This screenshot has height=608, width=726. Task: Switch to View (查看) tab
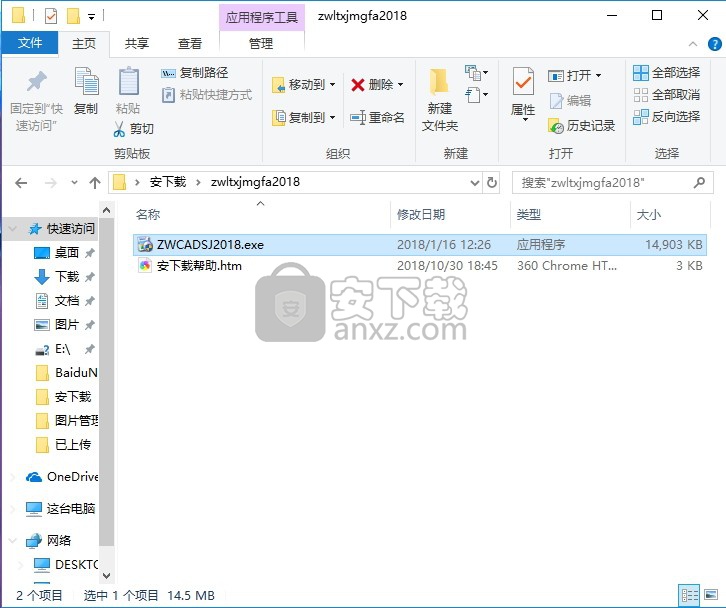pyautogui.click(x=190, y=44)
